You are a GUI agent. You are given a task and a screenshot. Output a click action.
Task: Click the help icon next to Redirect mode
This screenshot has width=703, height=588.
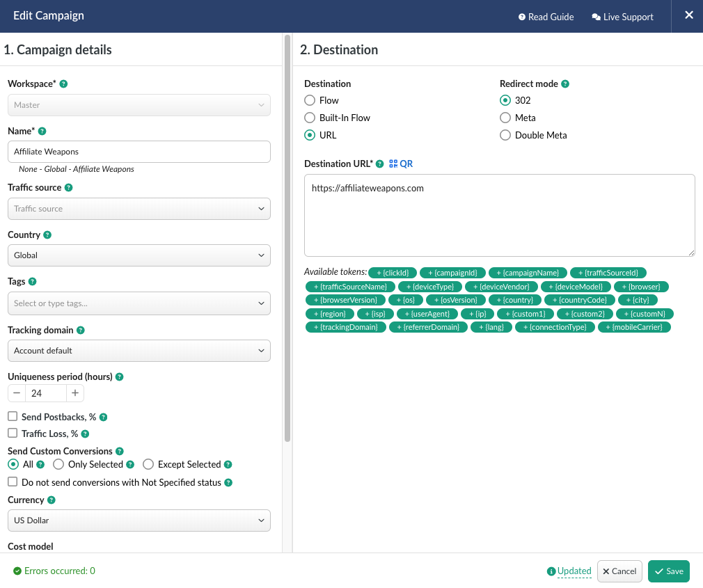565,84
